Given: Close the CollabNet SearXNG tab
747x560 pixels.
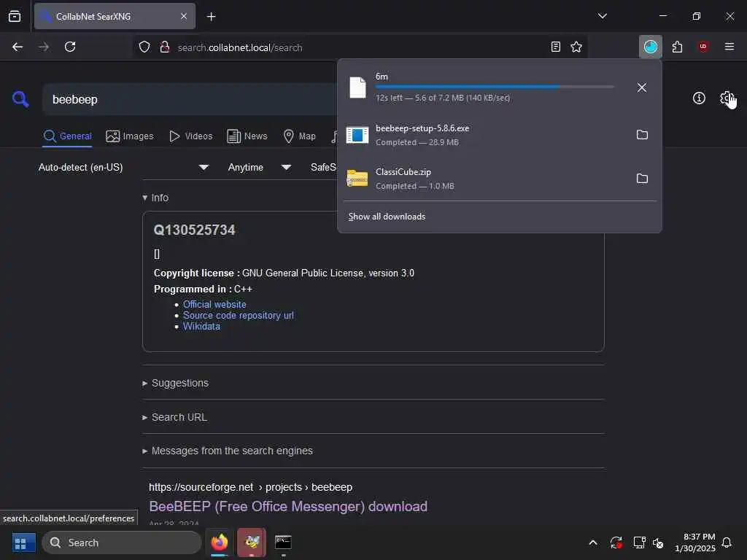Looking at the screenshot, I should 184,16.
